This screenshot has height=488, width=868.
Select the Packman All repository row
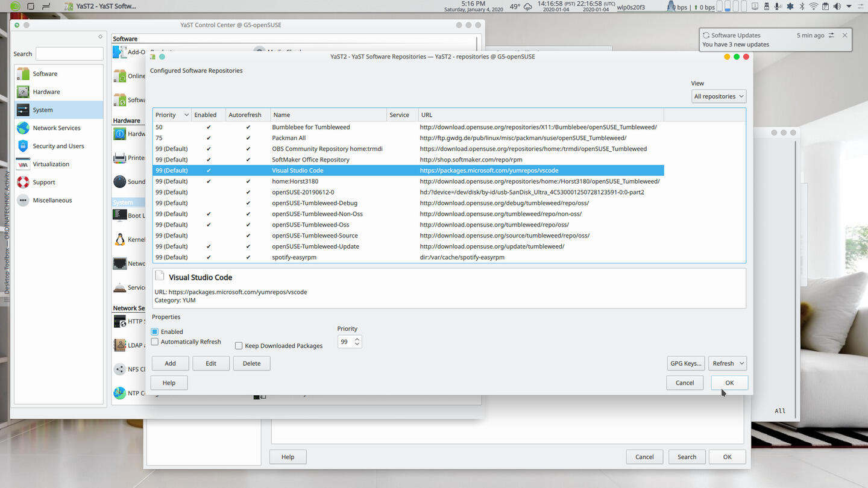[x=408, y=138]
